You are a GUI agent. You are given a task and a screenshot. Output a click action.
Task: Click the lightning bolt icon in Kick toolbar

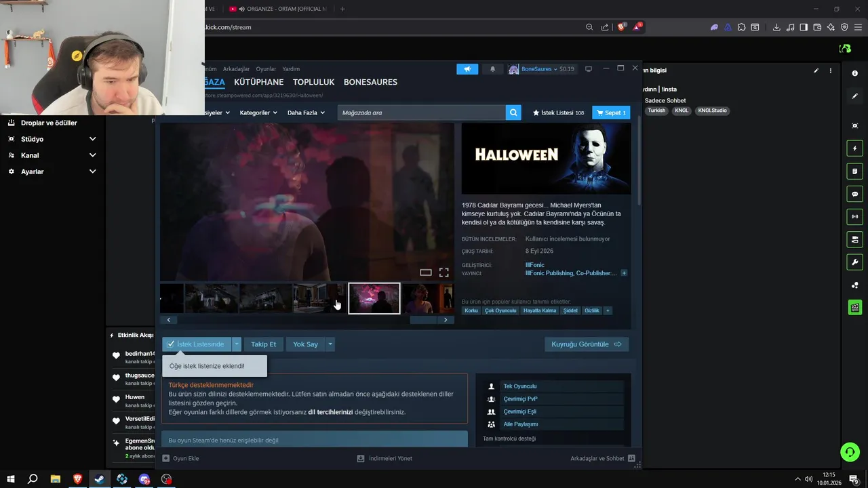pyautogui.click(x=855, y=148)
